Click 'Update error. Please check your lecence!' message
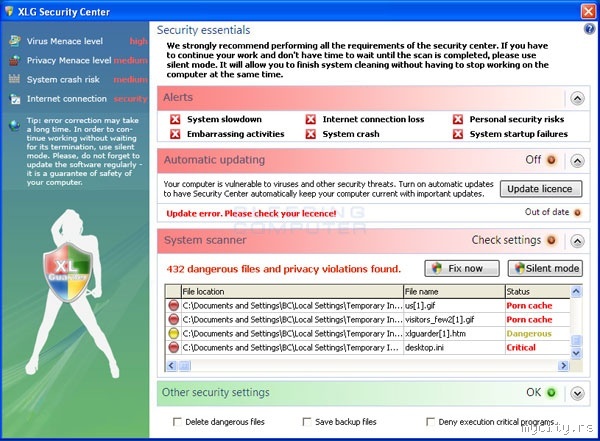 251,214
